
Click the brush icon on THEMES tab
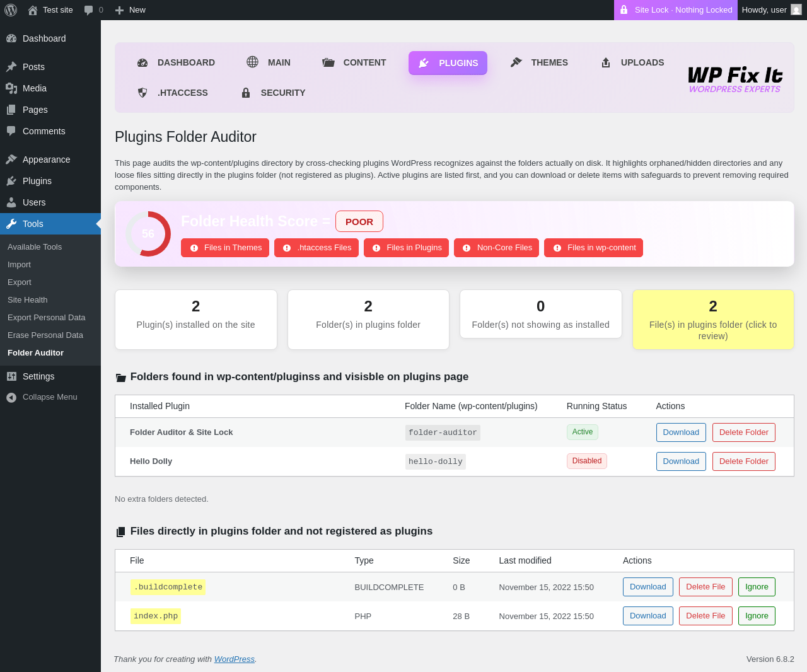coord(516,62)
